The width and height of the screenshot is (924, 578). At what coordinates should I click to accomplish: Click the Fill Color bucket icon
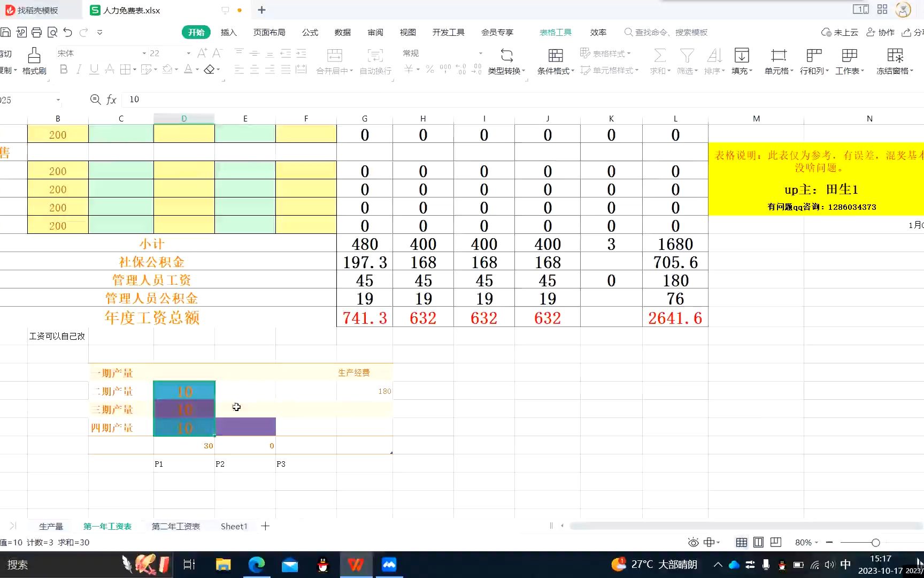click(x=168, y=70)
